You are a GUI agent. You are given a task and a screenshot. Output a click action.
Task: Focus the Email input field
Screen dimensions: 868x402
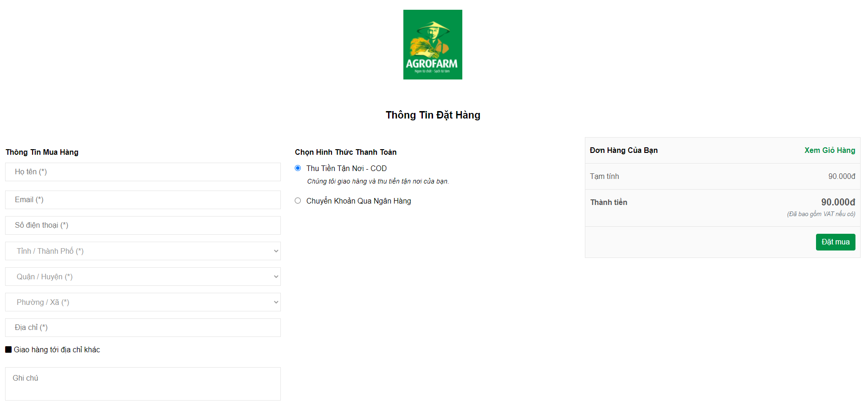click(143, 200)
